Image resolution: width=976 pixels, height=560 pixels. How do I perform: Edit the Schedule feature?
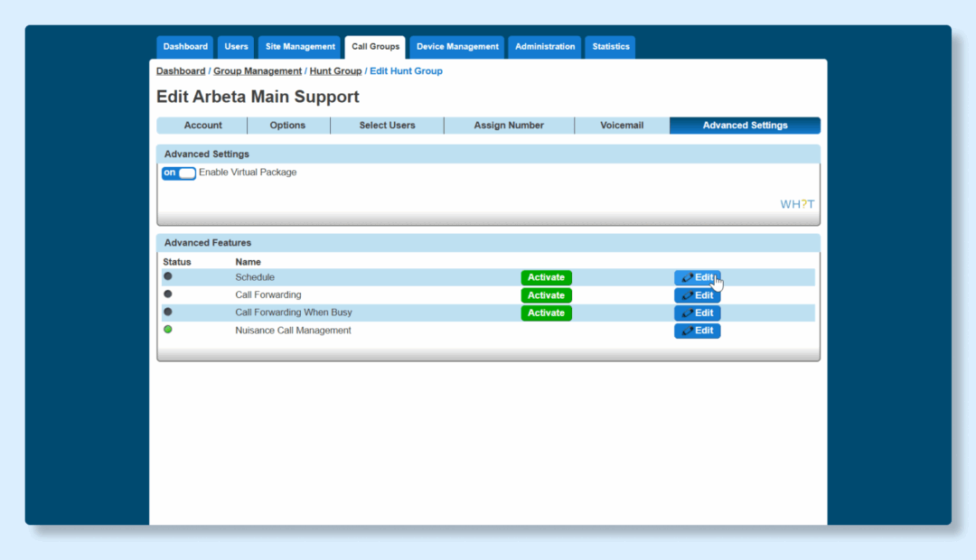click(x=697, y=277)
